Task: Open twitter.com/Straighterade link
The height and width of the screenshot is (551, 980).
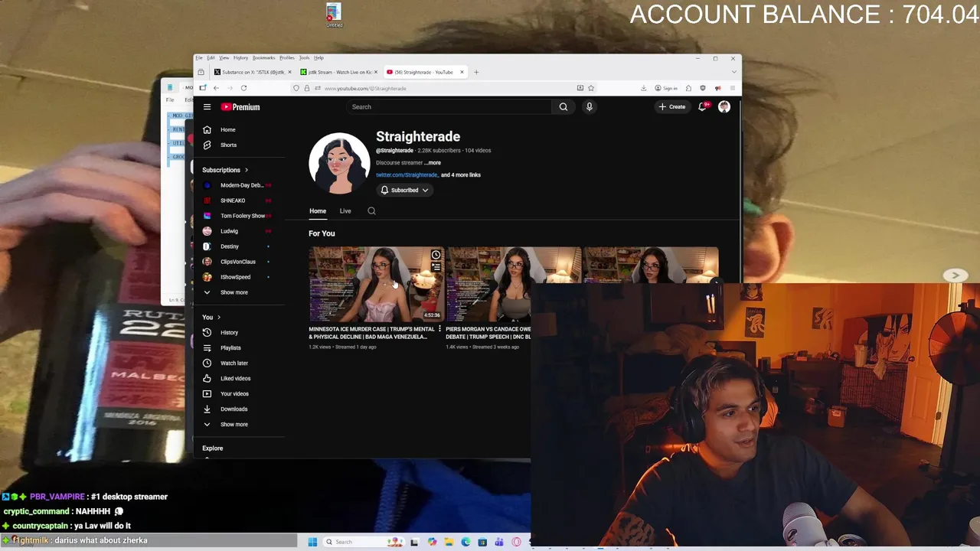Action: (407, 175)
